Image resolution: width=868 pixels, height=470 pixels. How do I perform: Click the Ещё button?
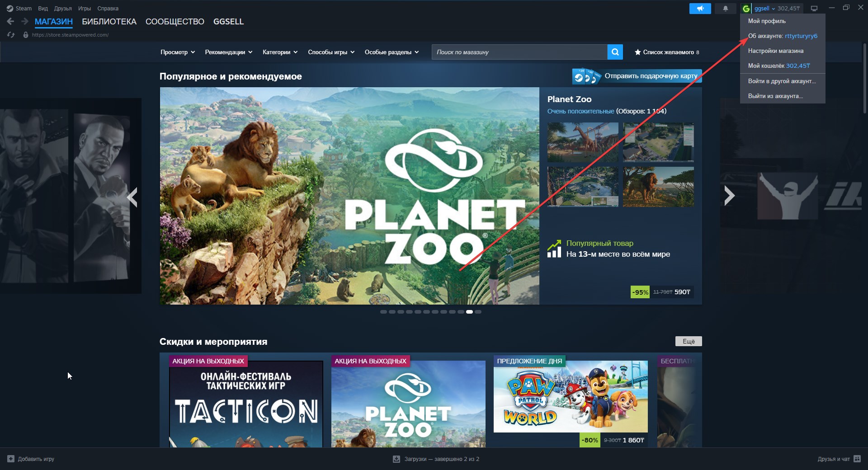pos(689,341)
